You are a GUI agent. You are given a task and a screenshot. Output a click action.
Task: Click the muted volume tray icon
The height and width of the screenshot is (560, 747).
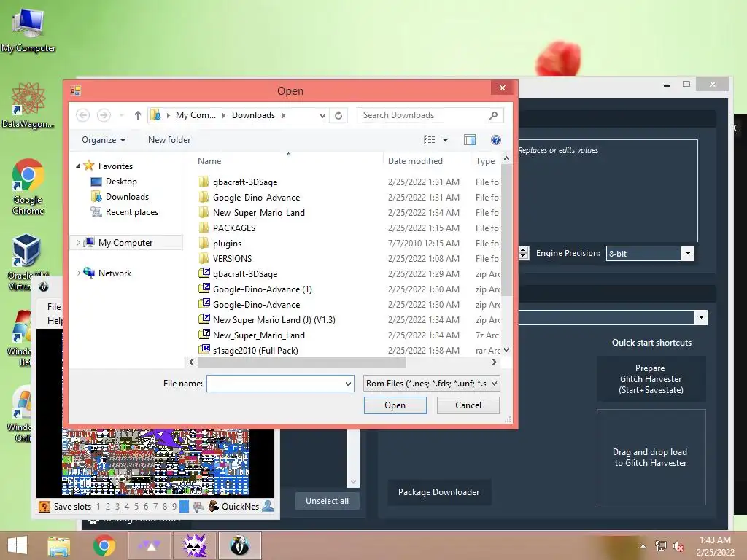tap(678, 547)
